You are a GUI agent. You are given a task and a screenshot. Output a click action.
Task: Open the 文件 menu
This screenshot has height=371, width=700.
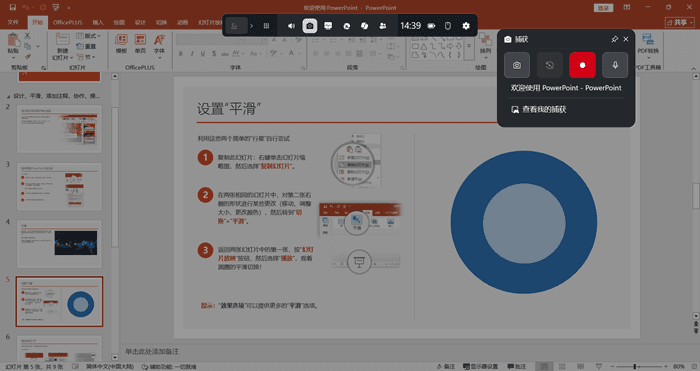tap(13, 22)
